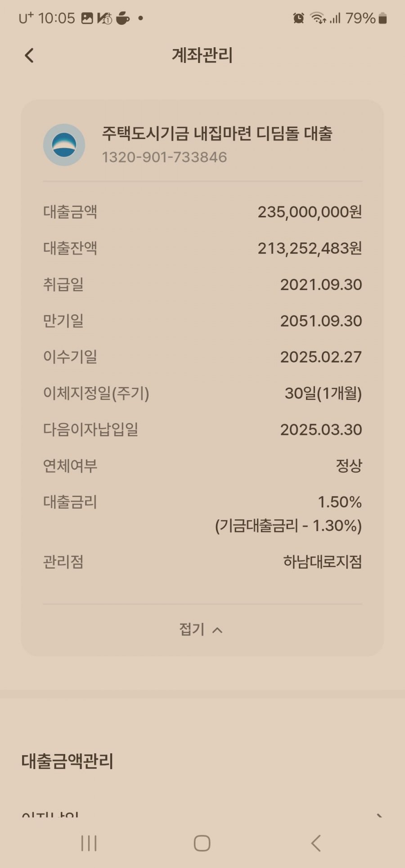
Task: Tap the battery indicator icon
Action: [x=382, y=18]
